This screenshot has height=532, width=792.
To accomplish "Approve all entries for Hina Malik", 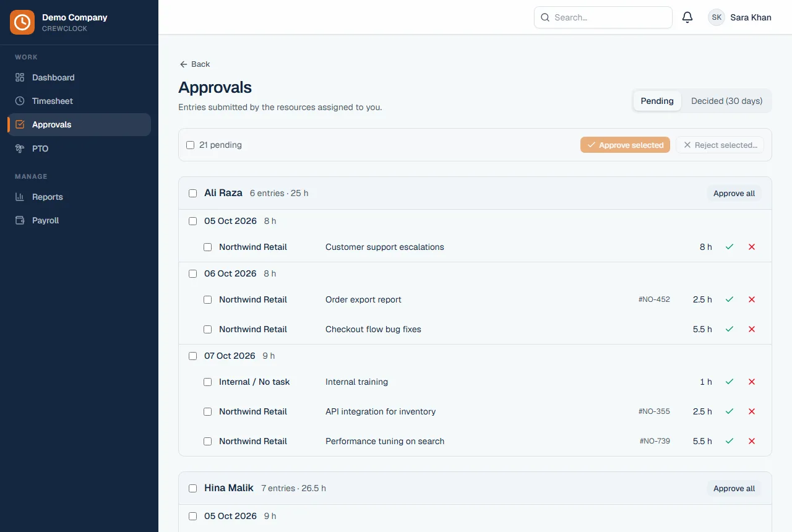I will pos(734,488).
